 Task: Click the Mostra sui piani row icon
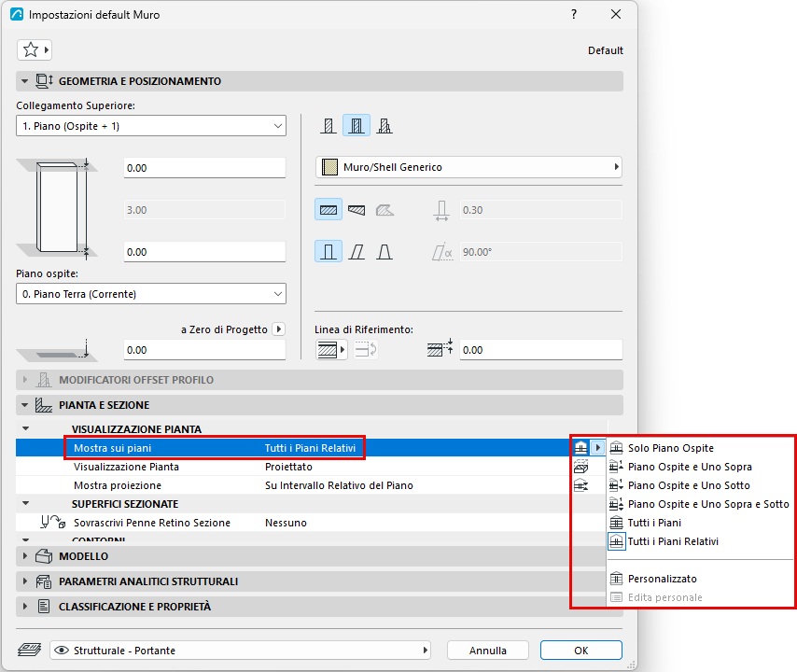[x=580, y=448]
